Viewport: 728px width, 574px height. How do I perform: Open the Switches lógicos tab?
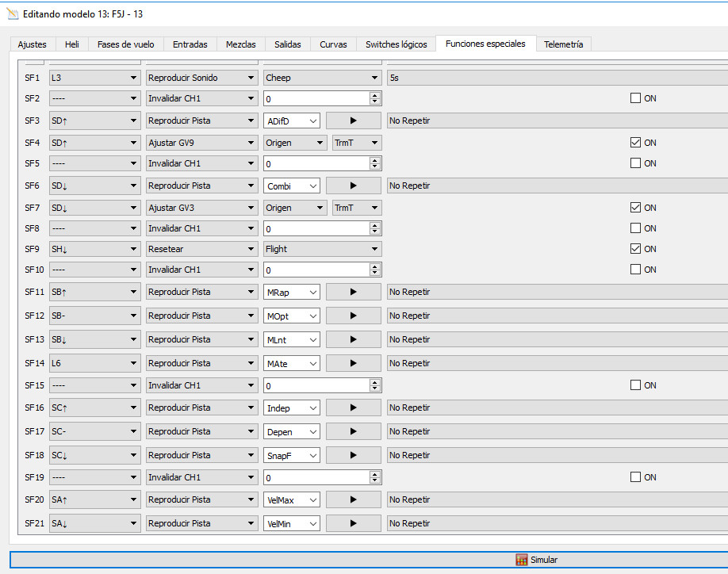[x=396, y=44]
